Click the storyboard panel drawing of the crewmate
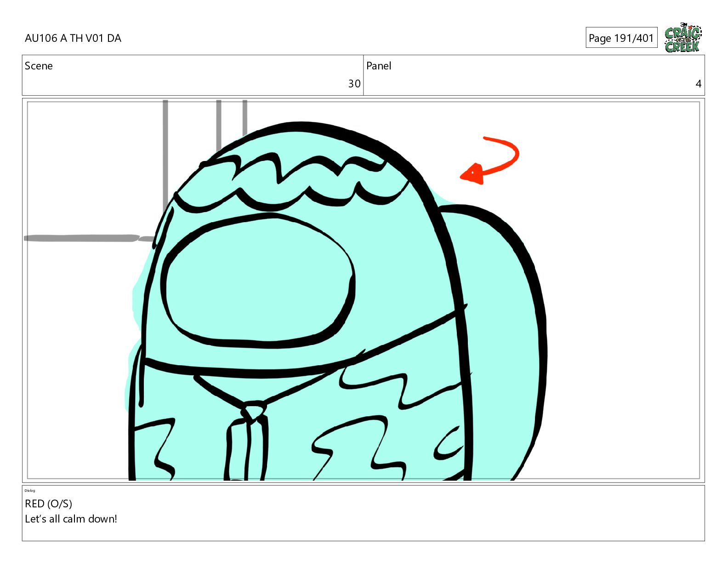 (364, 290)
